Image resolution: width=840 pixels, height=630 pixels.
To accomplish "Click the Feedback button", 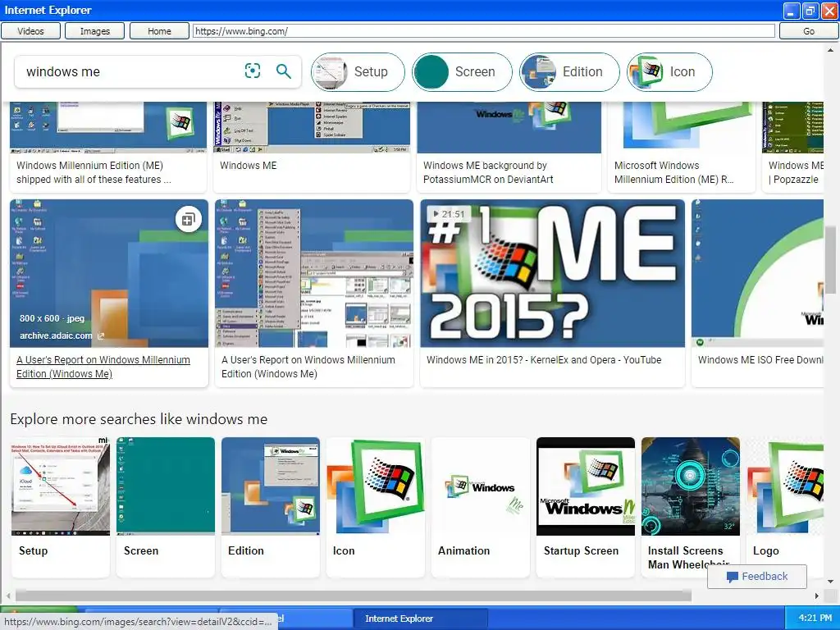I will pyautogui.click(x=757, y=577).
